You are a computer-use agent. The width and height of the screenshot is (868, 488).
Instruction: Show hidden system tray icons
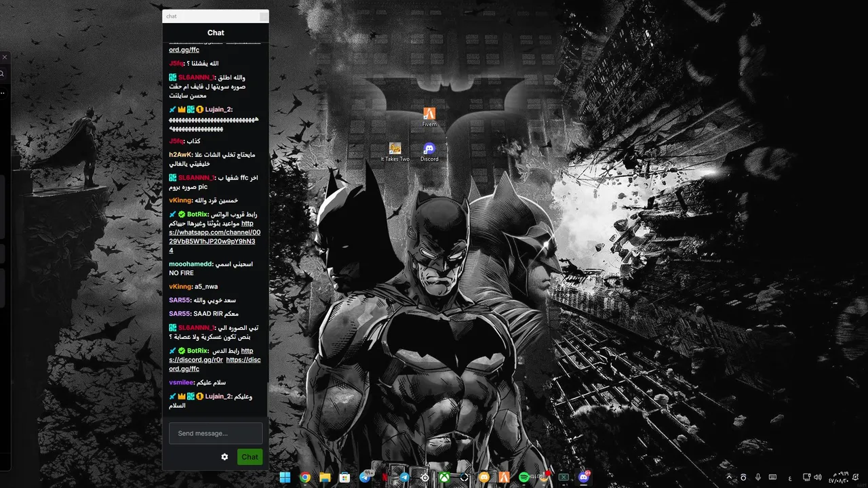729,477
